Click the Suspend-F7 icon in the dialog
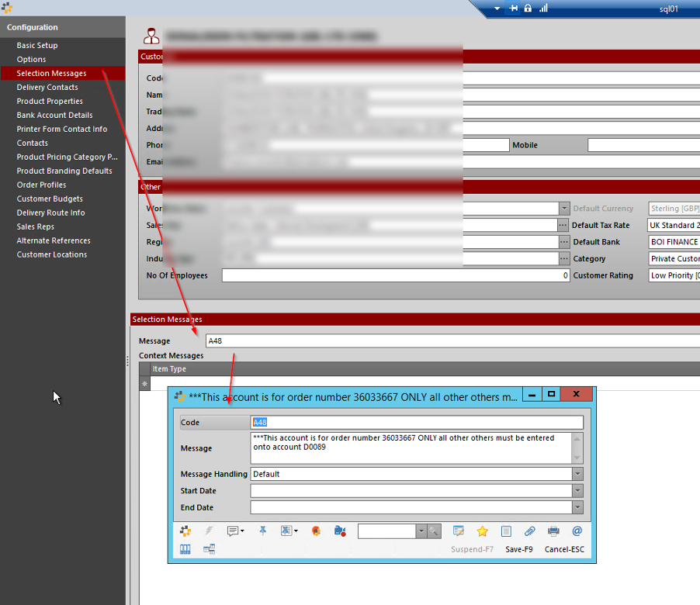 [458, 531]
